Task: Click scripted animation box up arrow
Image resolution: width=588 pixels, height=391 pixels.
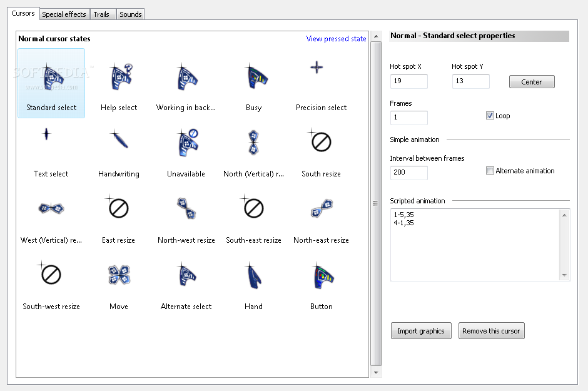Action: coord(564,215)
